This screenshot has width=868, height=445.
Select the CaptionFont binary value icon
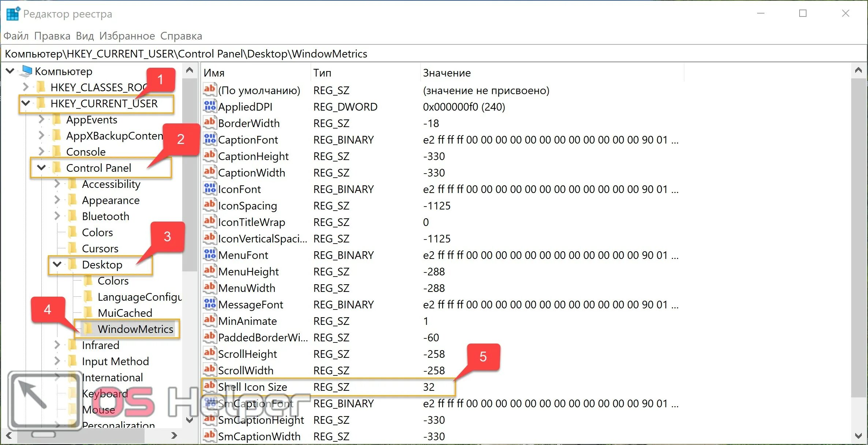click(x=210, y=139)
